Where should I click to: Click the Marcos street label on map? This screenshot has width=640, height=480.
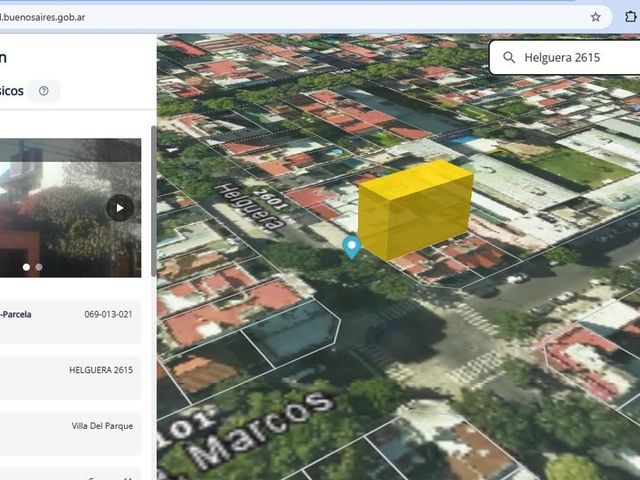(x=261, y=431)
